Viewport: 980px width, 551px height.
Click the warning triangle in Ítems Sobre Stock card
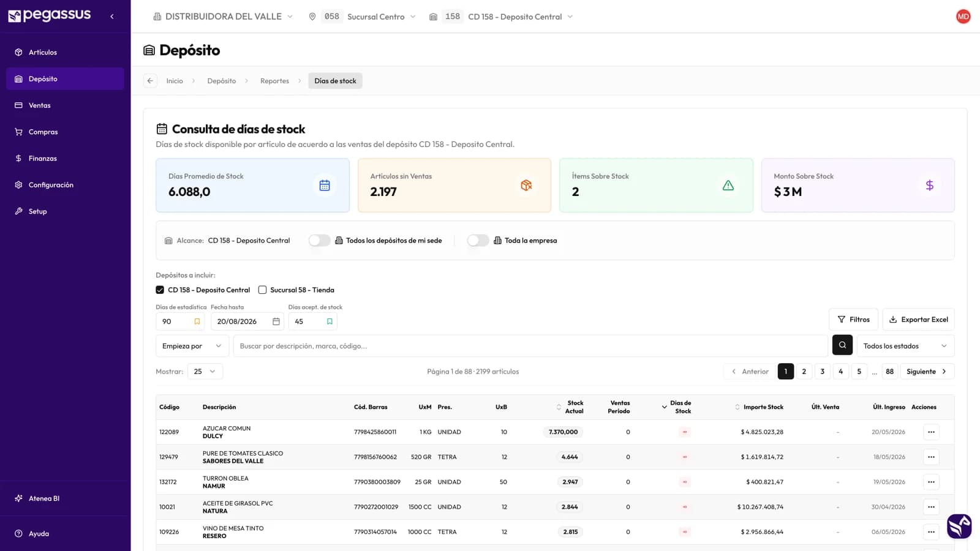point(728,186)
